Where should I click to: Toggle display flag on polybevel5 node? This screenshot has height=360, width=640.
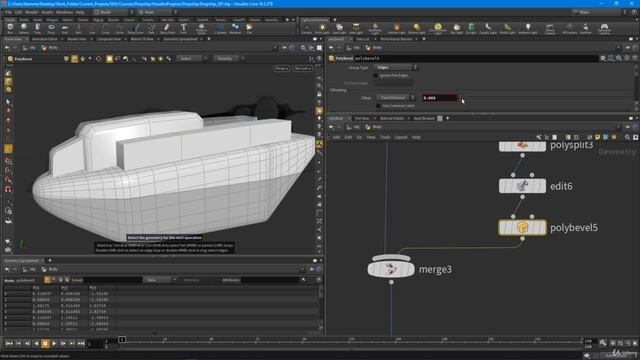pos(542,227)
